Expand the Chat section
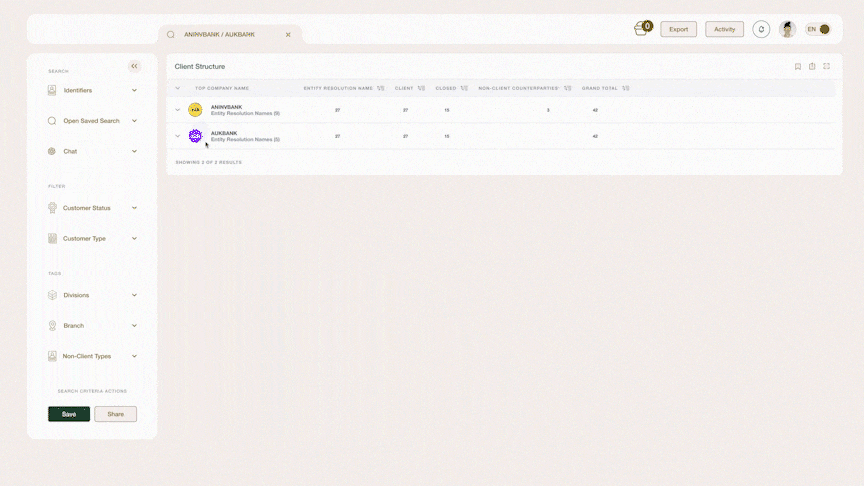This screenshot has height=486, width=864. [134, 151]
